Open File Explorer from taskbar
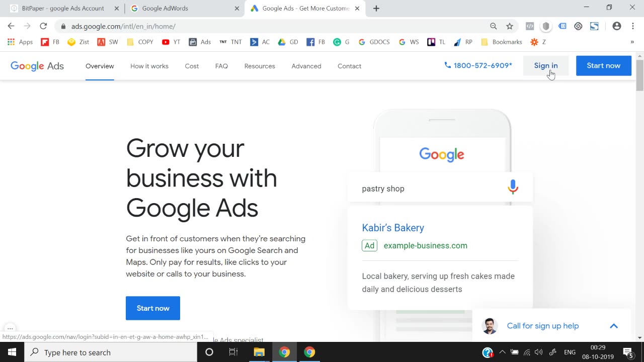Screen dimensions: 644x362 click(x=259, y=352)
